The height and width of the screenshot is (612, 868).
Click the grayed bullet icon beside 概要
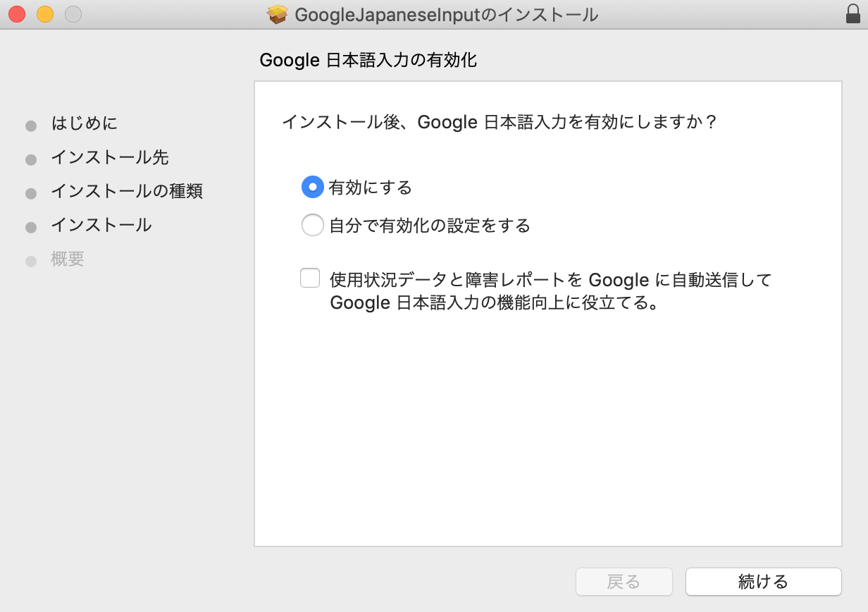pos(31,260)
